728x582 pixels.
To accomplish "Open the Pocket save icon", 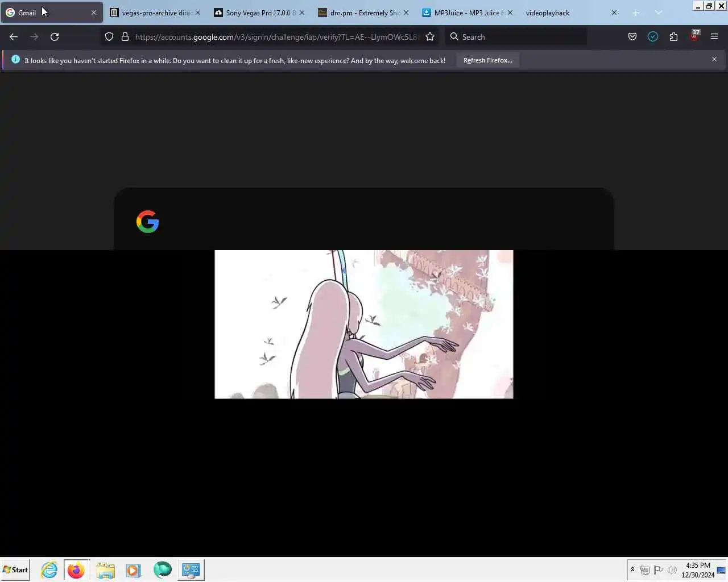I will click(632, 36).
